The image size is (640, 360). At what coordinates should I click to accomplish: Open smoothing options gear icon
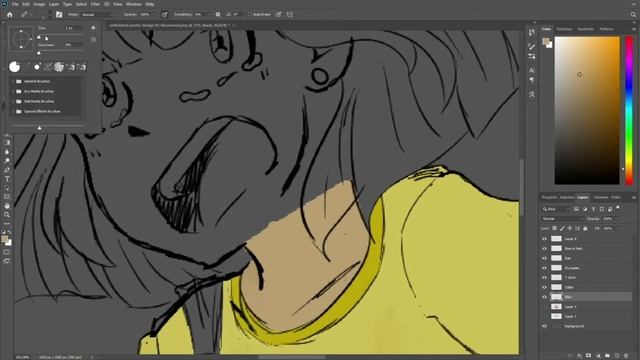(x=218, y=14)
